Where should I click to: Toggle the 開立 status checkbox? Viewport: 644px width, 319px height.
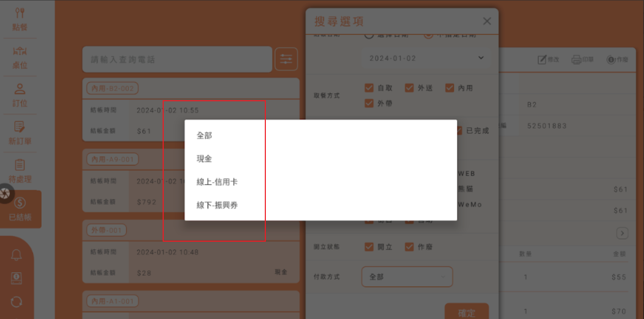pos(369,247)
